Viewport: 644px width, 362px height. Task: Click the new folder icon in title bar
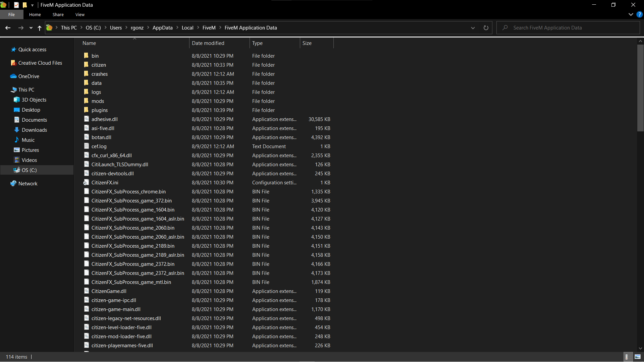click(24, 5)
